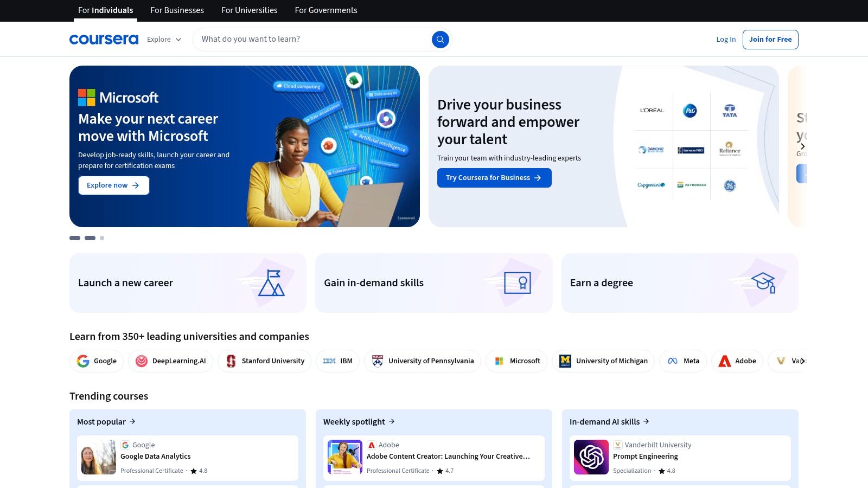The width and height of the screenshot is (868, 488).
Task: Open the Adobe partner chip
Action: (x=737, y=361)
